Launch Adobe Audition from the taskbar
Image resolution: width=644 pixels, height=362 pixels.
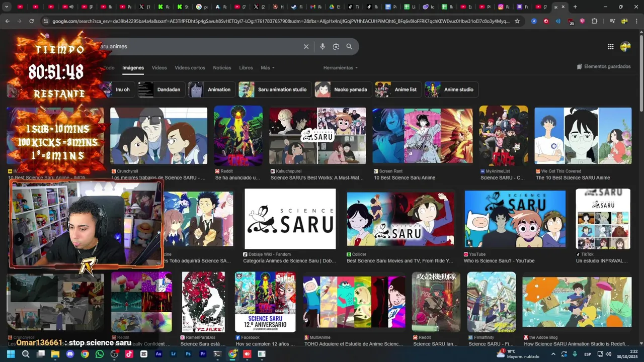pos(158,354)
